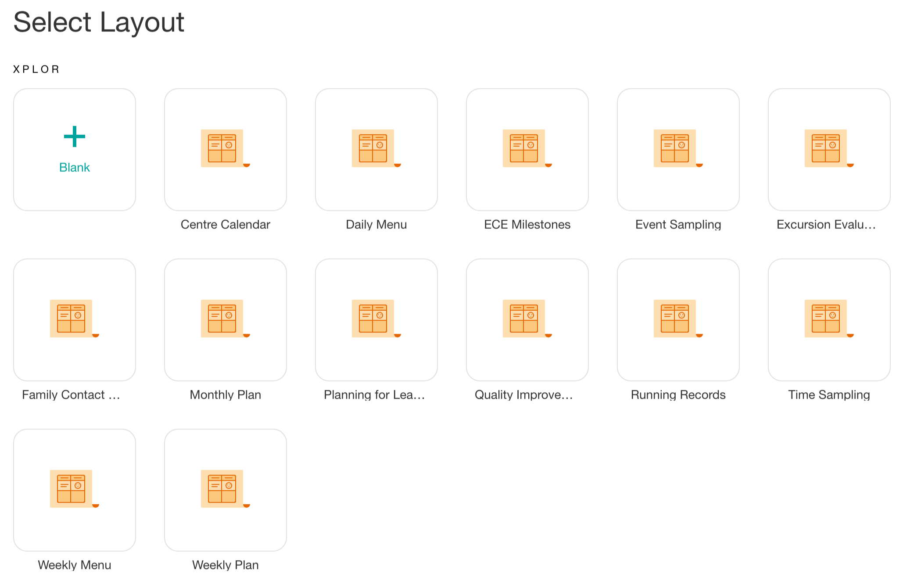The width and height of the screenshot is (903, 588).
Task: Click the XPLOR section header
Action: [36, 68]
